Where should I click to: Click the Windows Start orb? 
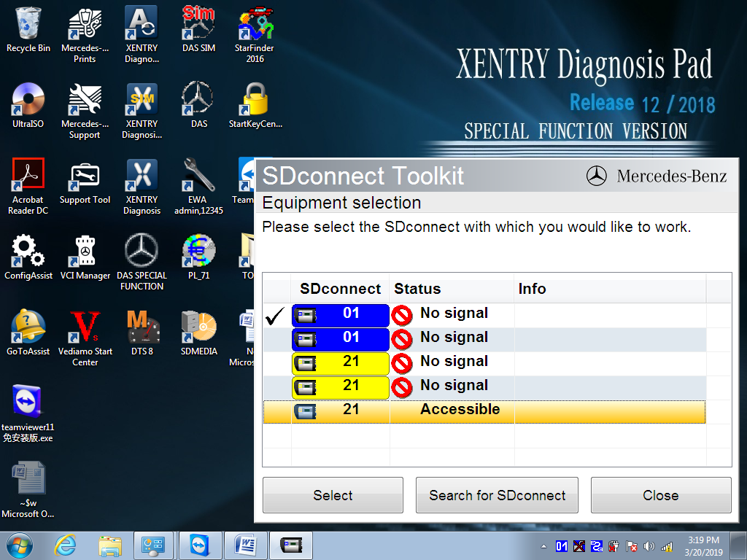19,545
